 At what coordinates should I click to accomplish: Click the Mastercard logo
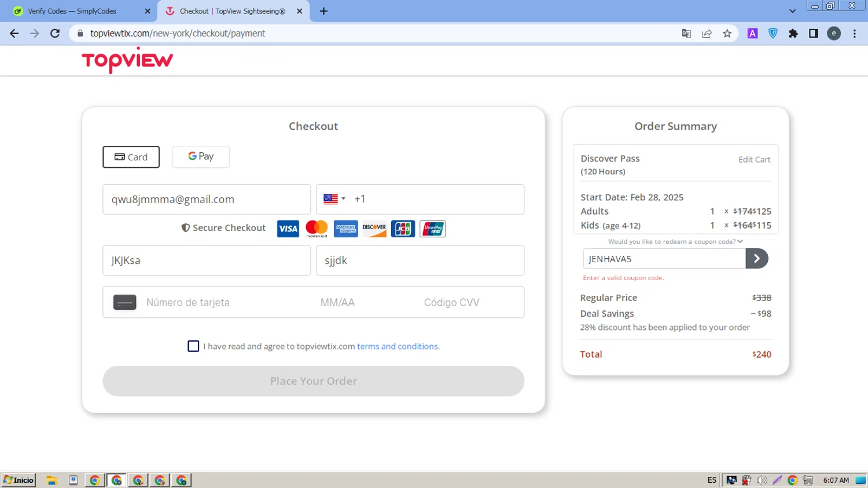pyautogui.click(x=317, y=229)
